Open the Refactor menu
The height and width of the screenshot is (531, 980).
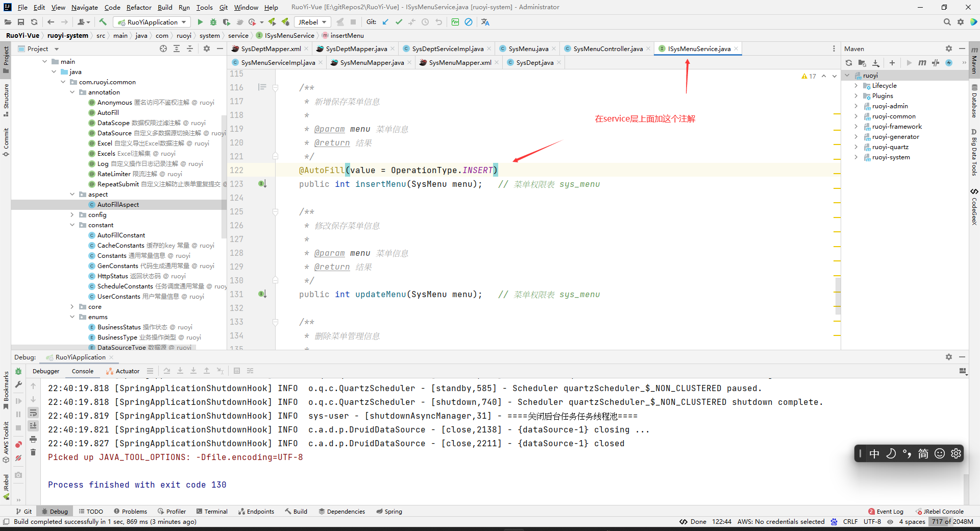pyautogui.click(x=139, y=7)
